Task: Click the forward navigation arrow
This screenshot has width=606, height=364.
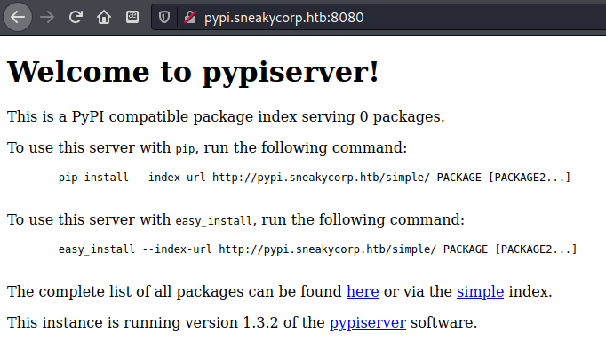Action: coord(48,17)
